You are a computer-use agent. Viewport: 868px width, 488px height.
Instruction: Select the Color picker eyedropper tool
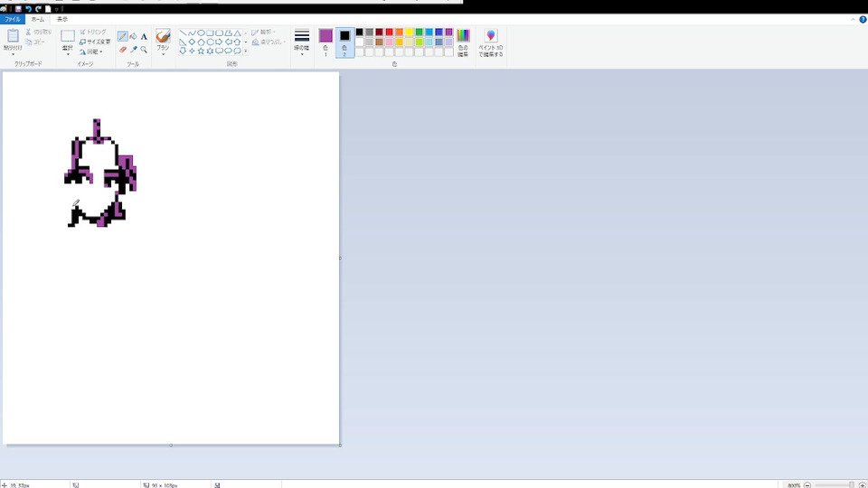tap(134, 50)
